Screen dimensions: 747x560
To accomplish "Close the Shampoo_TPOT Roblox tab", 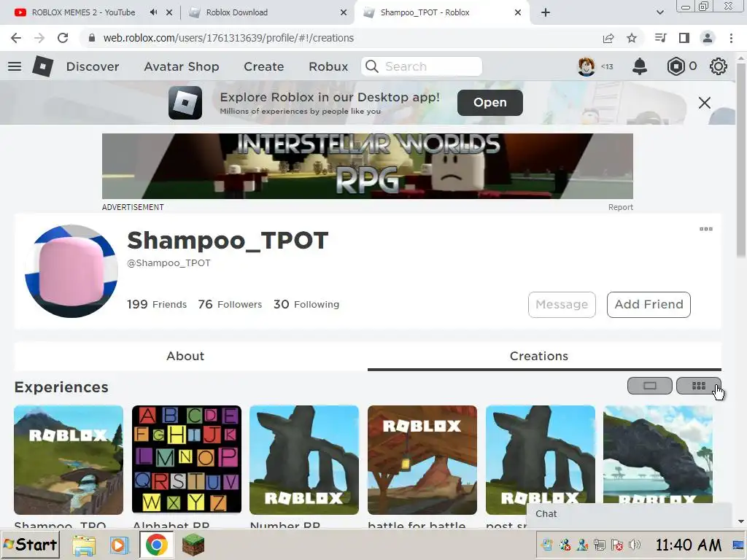I will 518,12.
